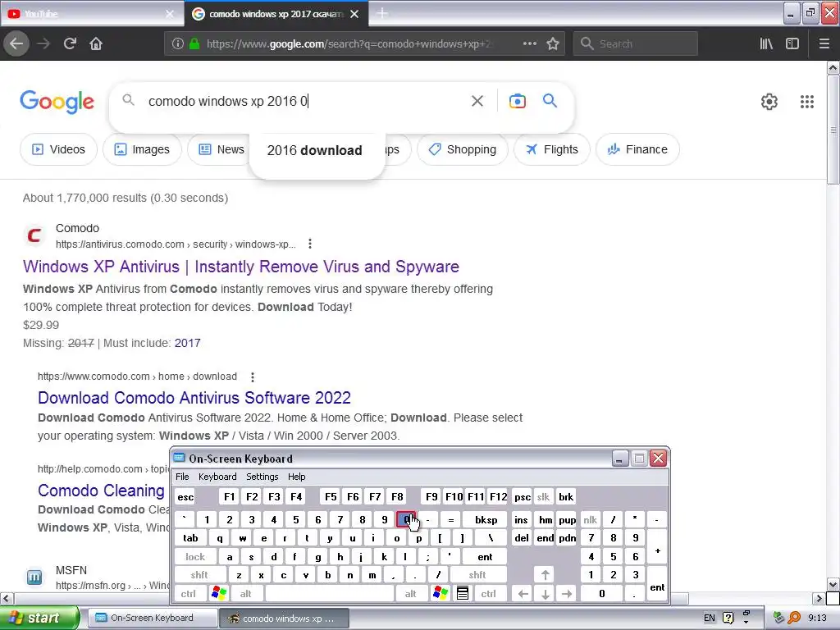Switch to On-Screen Keyboard taskbar button
The width and height of the screenshot is (840, 630).
pyautogui.click(x=152, y=618)
